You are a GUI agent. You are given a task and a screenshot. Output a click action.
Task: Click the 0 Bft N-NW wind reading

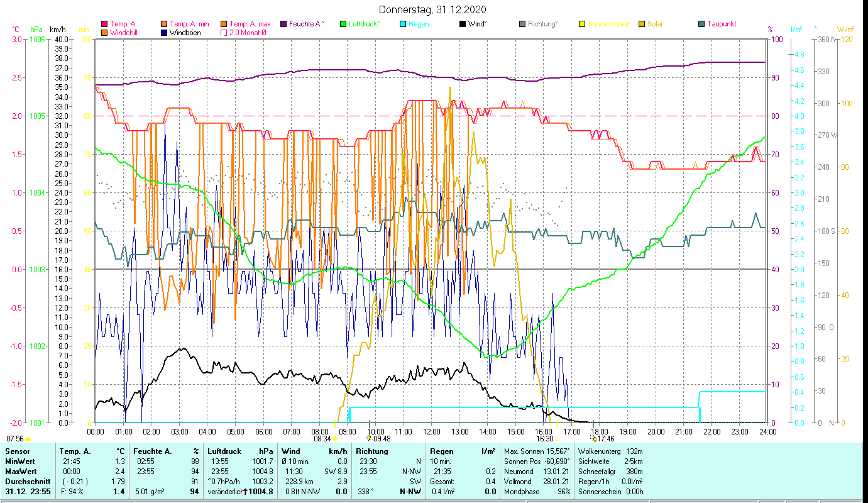tap(303, 492)
